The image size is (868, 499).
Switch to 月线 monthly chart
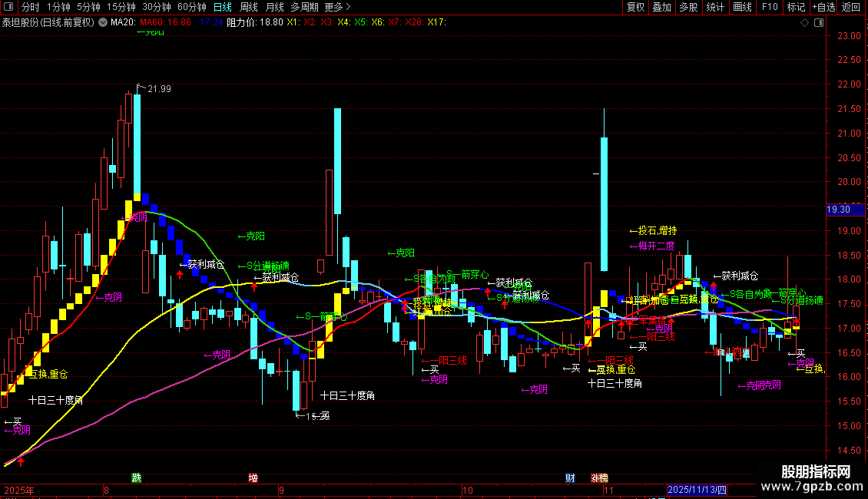coord(274,7)
